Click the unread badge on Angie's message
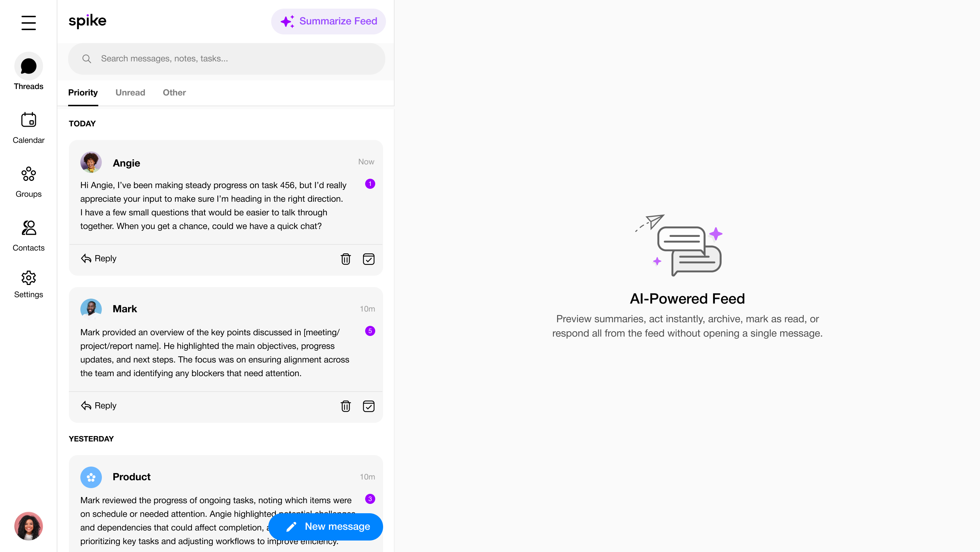 click(x=370, y=184)
